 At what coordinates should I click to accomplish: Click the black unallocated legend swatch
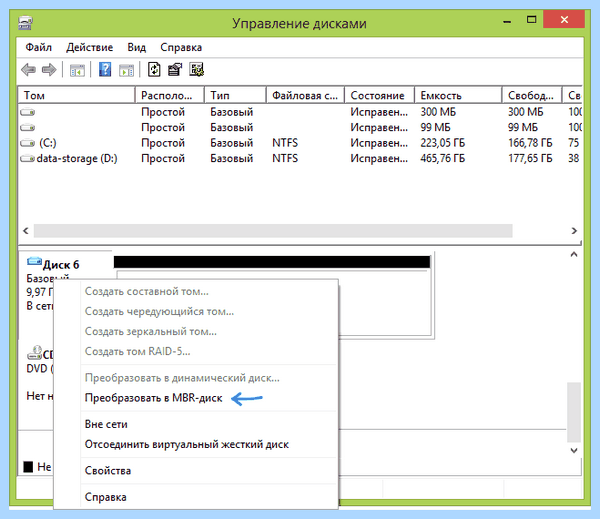point(28,467)
